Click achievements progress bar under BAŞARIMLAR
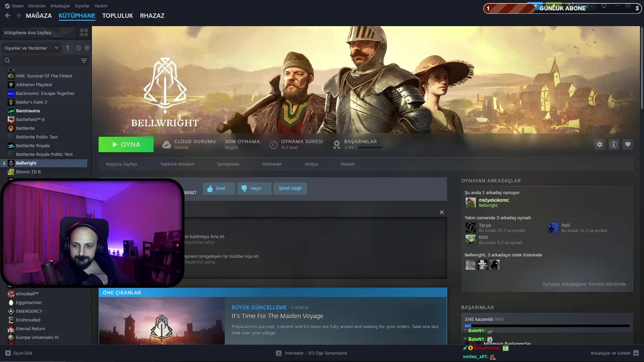Image resolution: width=644 pixels, height=362 pixels. pyautogui.click(x=369, y=147)
